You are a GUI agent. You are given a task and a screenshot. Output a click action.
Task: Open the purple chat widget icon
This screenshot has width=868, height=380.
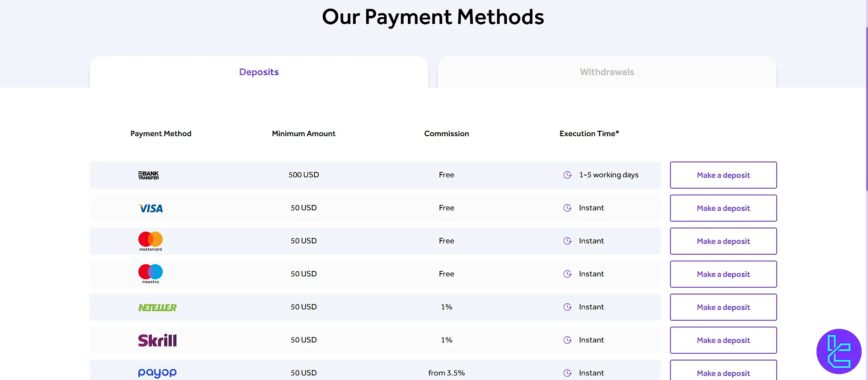[839, 351]
